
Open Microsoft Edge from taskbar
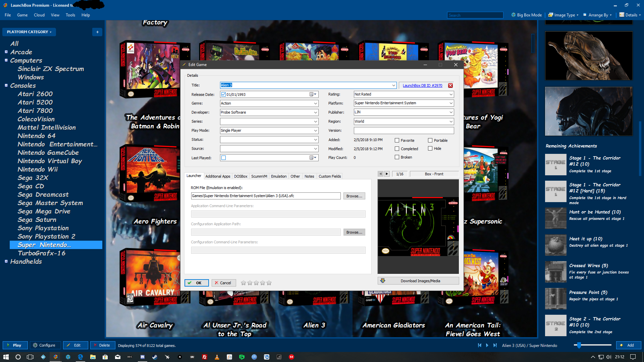pyautogui.click(x=80, y=357)
